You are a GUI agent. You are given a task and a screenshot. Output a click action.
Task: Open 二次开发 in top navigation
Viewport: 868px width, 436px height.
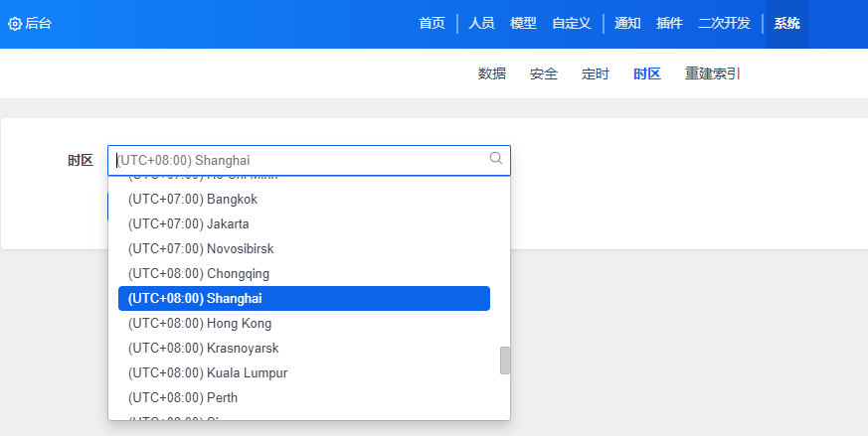(724, 24)
